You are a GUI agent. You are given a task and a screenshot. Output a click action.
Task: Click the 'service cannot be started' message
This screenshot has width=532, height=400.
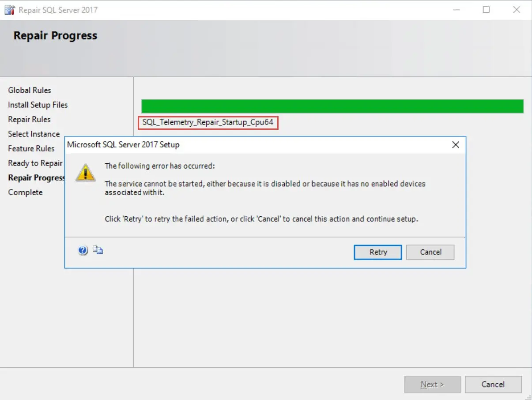[265, 188]
